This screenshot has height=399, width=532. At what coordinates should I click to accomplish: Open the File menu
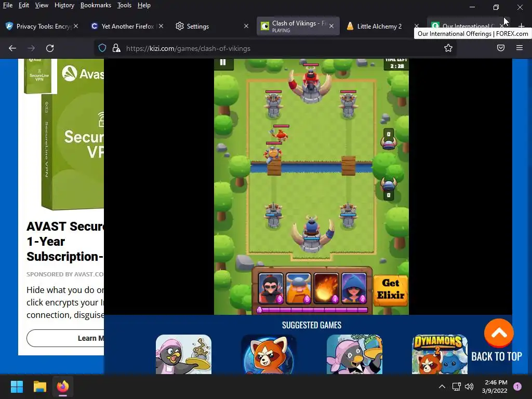8,5
